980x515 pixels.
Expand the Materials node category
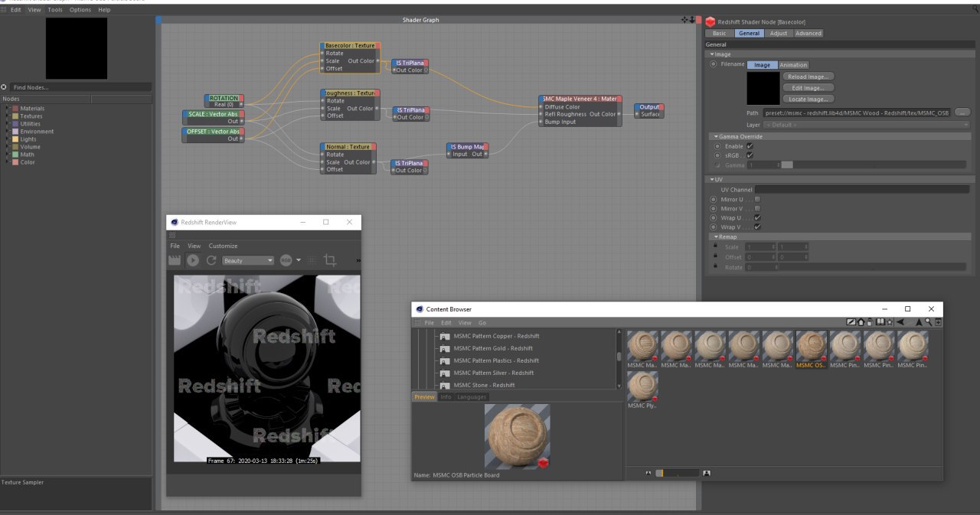point(7,109)
